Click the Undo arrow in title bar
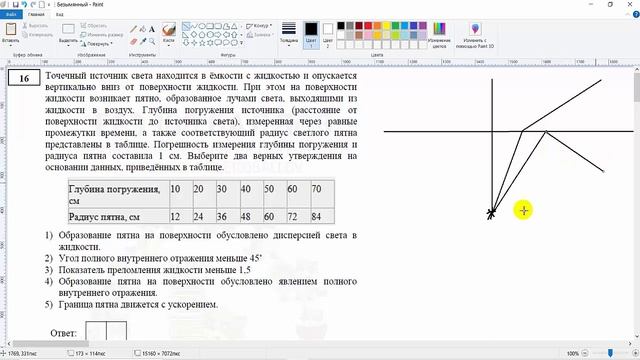 24,4
